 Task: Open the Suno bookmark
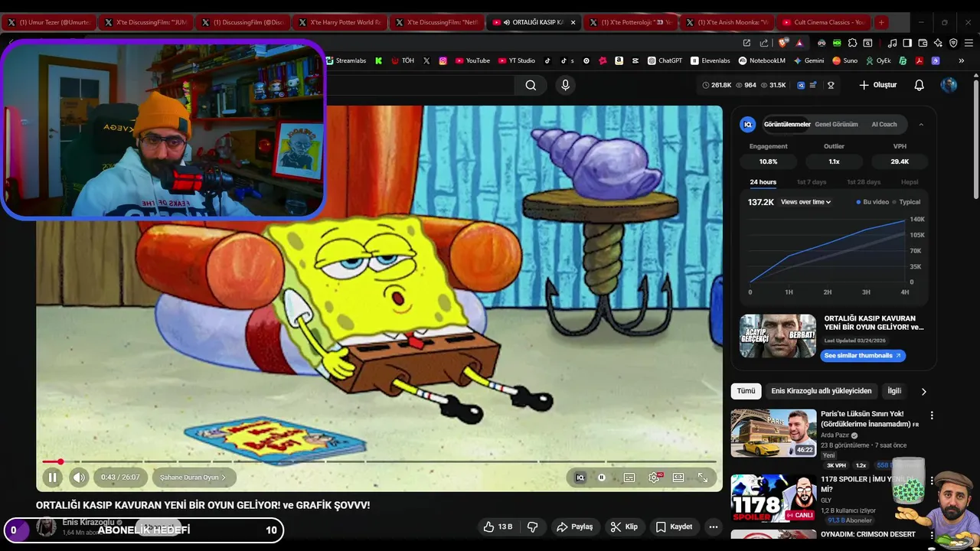(845, 60)
